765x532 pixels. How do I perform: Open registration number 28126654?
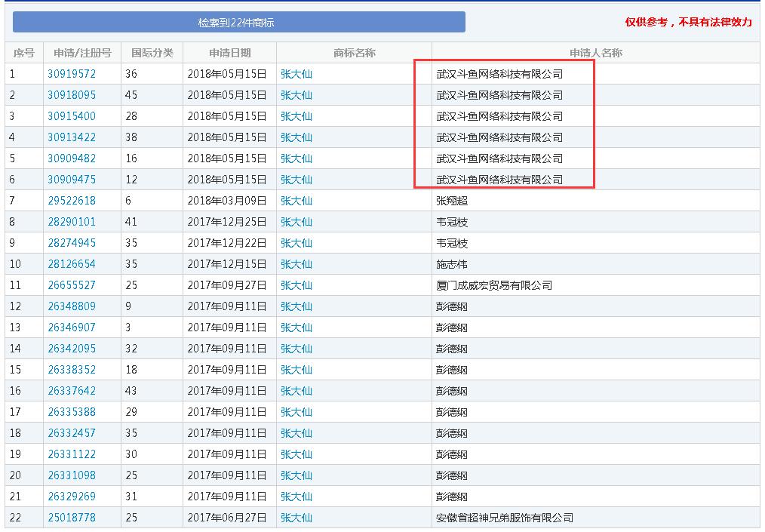coord(72,264)
